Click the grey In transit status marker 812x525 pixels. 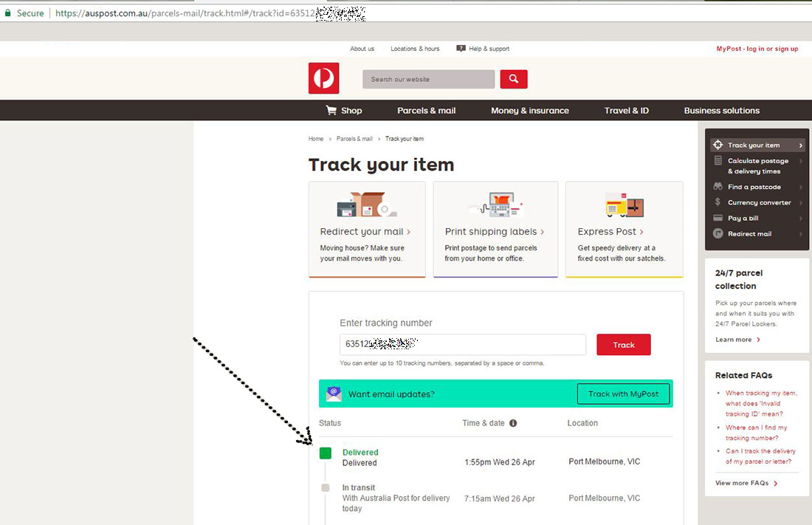(x=326, y=487)
